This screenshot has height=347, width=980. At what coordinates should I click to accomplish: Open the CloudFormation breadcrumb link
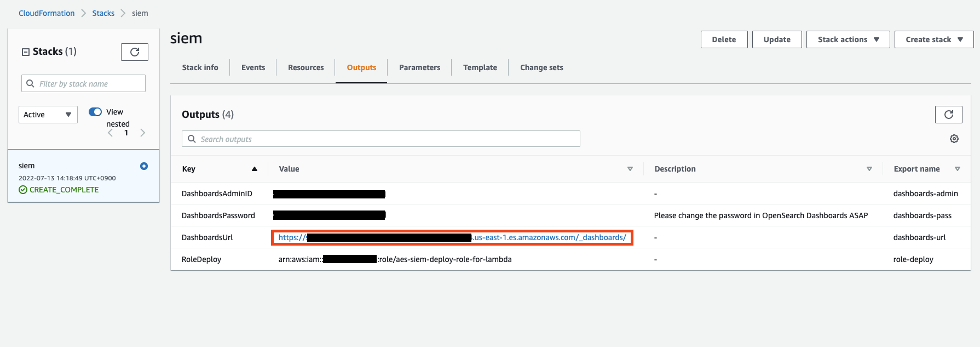pos(47,13)
